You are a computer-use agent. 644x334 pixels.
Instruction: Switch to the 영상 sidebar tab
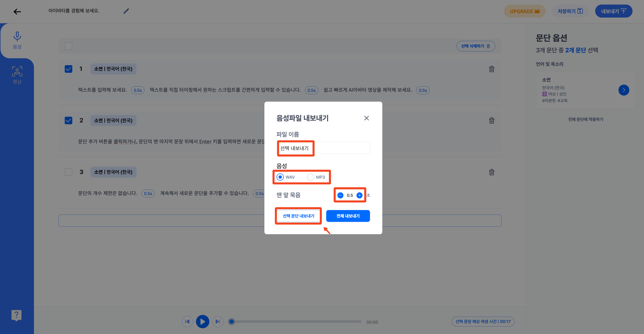coord(17,75)
